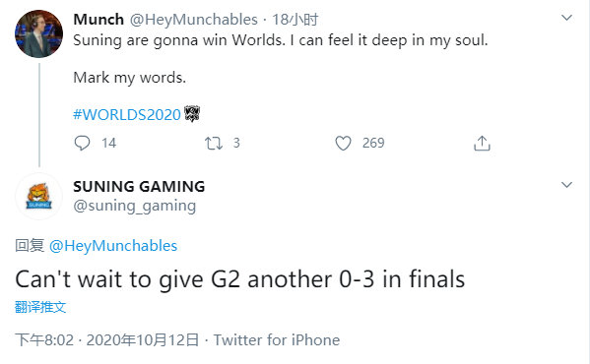The width and height of the screenshot is (590, 364).
Task: Expand chevron menu on Suning Gaming tweet
Action: (566, 184)
